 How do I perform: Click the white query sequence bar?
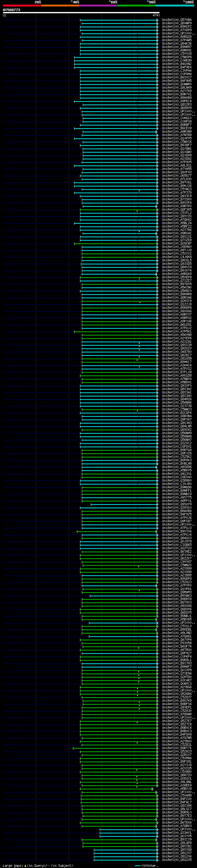81,13
